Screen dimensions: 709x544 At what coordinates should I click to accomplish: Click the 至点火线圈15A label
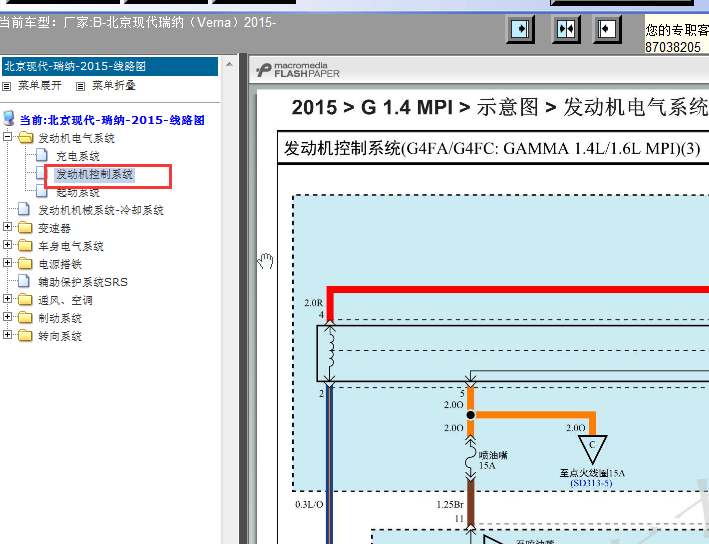pyautogui.click(x=592, y=473)
